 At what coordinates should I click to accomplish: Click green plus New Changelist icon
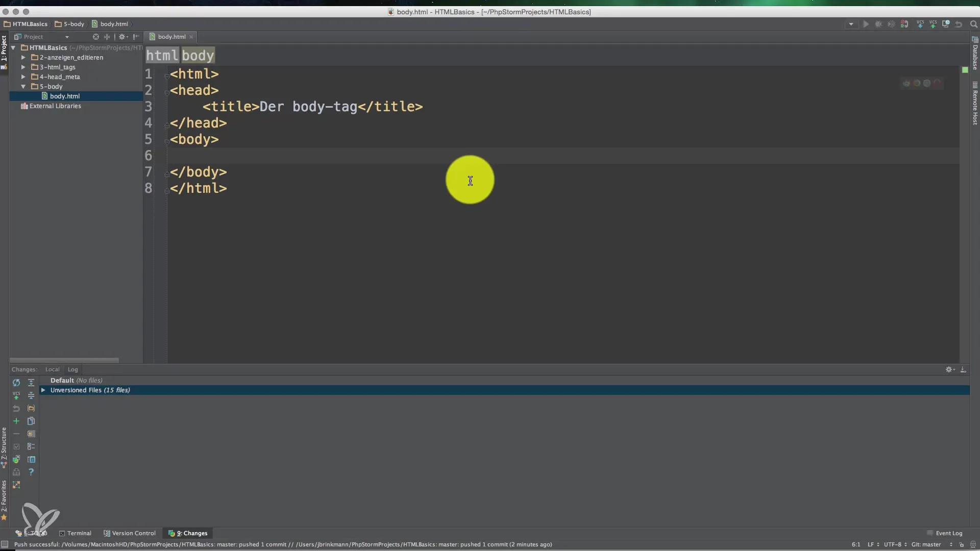pos(16,421)
